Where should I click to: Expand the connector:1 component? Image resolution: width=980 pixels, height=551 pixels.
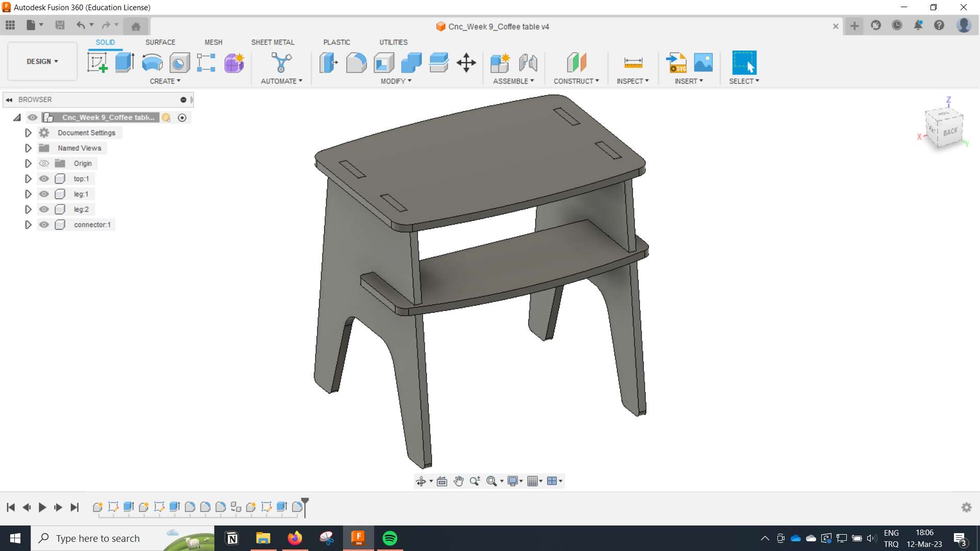28,224
